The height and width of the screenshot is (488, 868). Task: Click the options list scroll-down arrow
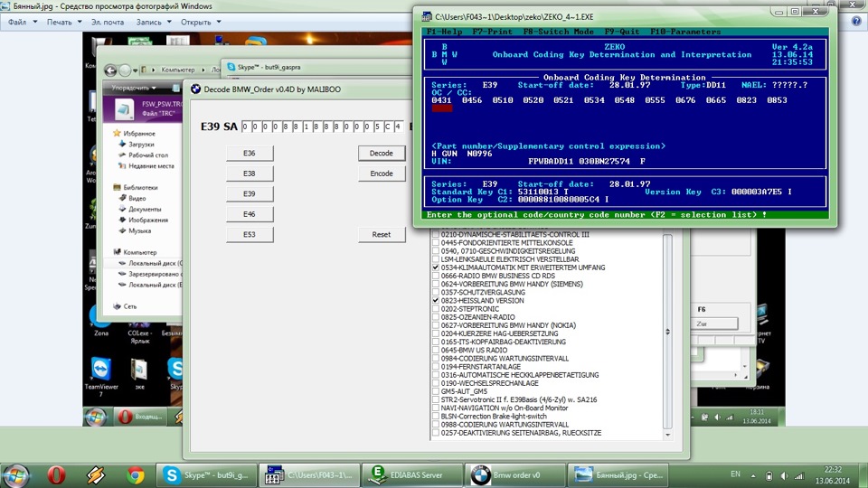pyautogui.click(x=667, y=435)
